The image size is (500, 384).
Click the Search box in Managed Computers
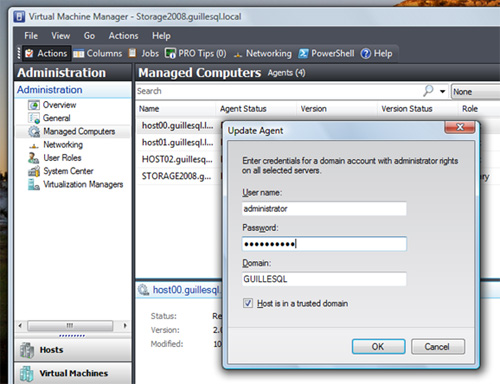point(278,91)
